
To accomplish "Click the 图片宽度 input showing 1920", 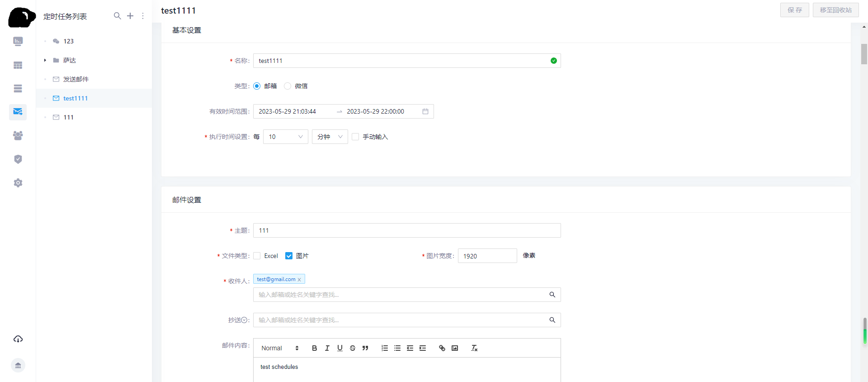I will [x=487, y=256].
